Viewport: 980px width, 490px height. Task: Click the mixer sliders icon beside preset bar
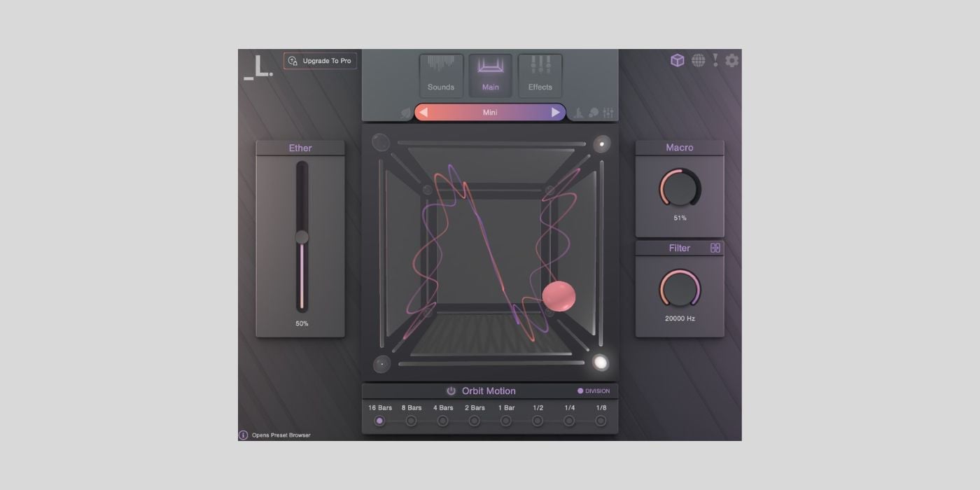608,113
